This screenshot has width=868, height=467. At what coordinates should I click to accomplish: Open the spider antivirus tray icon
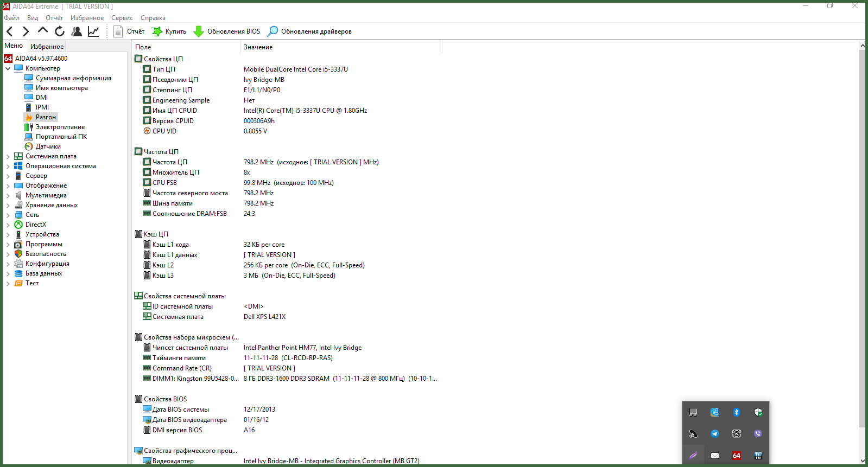tap(737, 433)
